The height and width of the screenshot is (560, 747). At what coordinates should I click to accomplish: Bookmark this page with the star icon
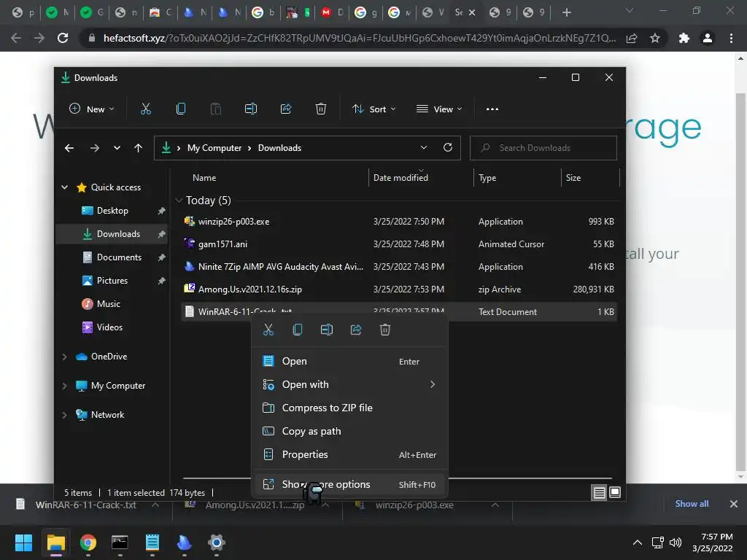[655, 38]
